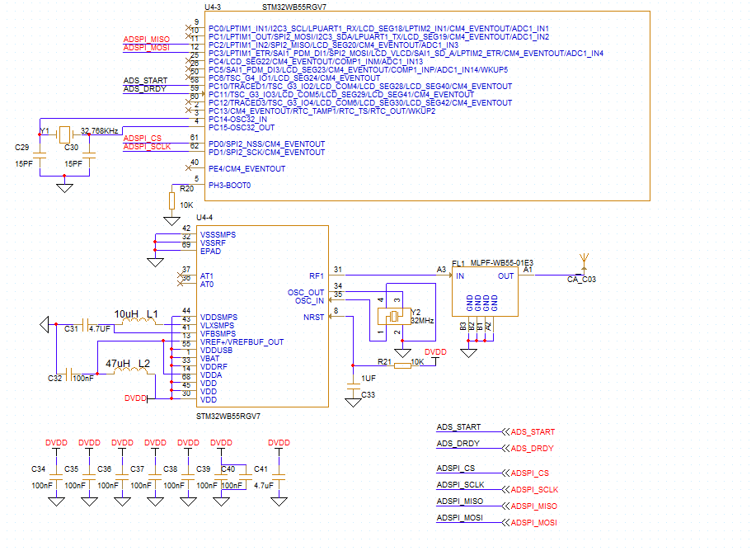Click the DVDD label next to R21
The height and width of the screenshot is (551, 756).
(x=435, y=351)
